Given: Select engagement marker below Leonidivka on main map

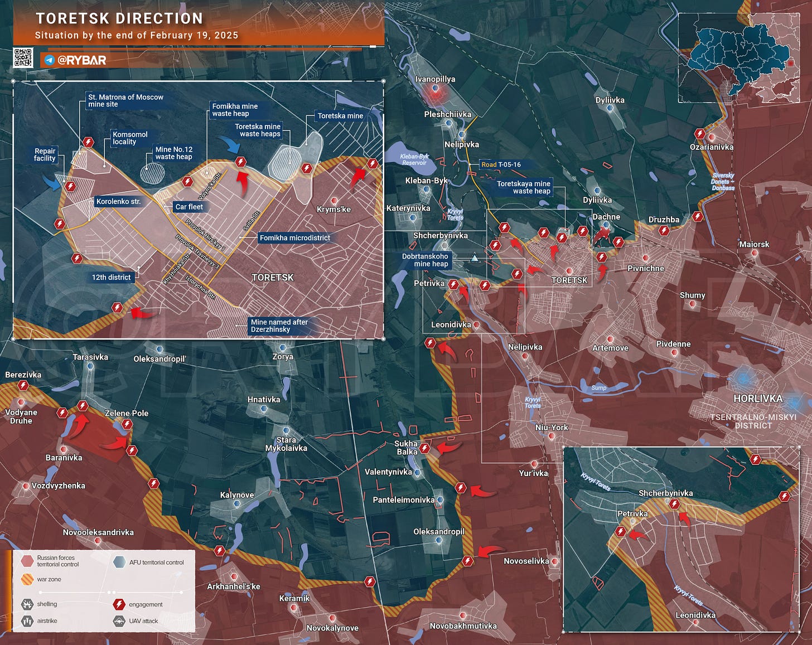Looking at the screenshot, I should (x=430, y=343).
